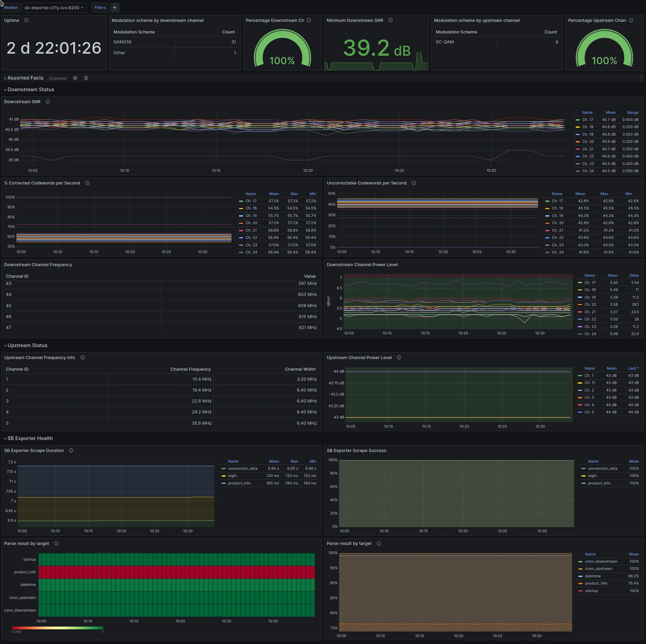Toggle product_info series in Parse result legend
This screenshot has width=646, height=644.
(596, 584)
